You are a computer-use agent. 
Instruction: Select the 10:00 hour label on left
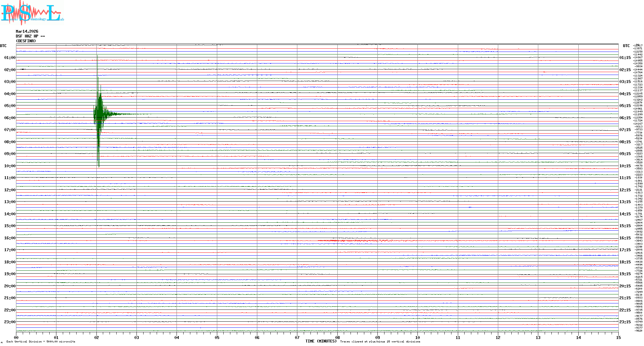tap(10, 166)
